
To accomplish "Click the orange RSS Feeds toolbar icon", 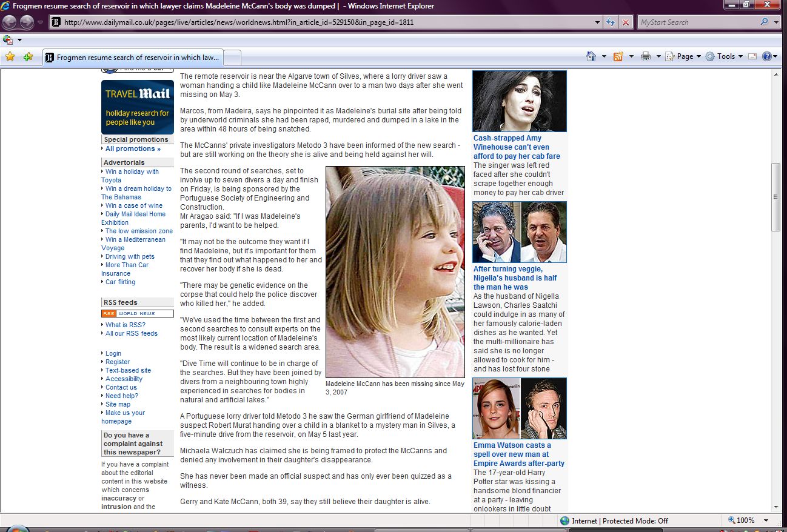I will tap(618, 56).
